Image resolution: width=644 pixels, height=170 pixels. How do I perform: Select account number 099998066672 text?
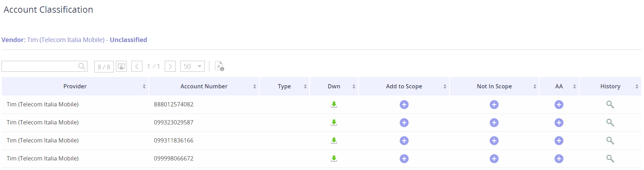(174, 158)
